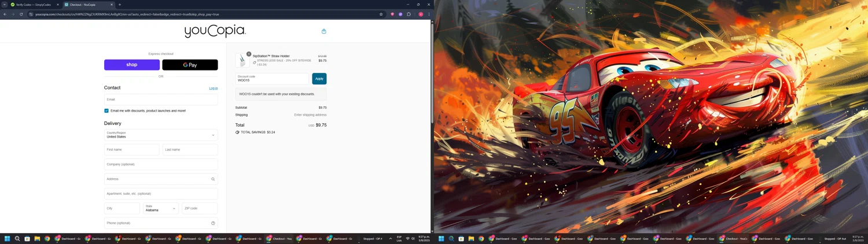Click the First name field
Viewport: 868px width, 244px height.
(131, 150)
